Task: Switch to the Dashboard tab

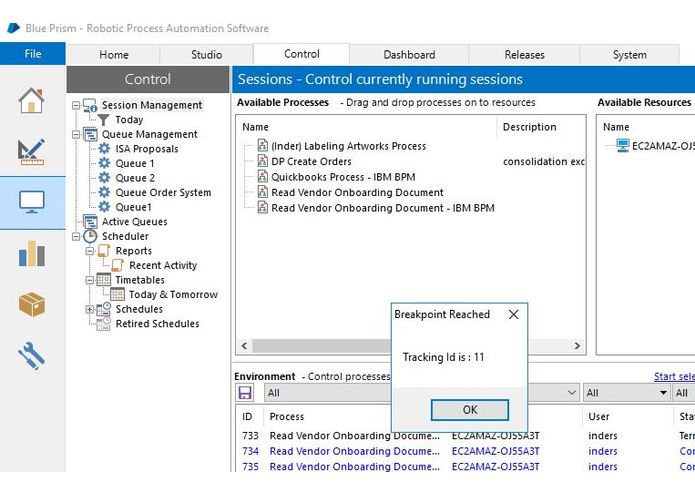Action: point(409,54)
